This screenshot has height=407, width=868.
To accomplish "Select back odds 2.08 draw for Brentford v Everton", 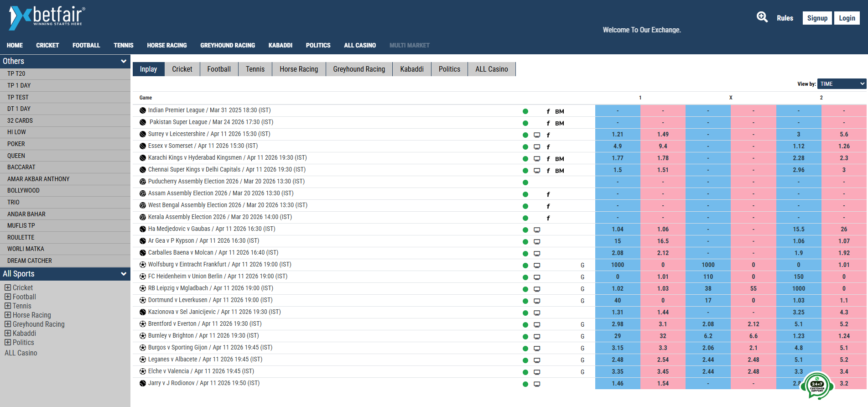I will [708, 324].
